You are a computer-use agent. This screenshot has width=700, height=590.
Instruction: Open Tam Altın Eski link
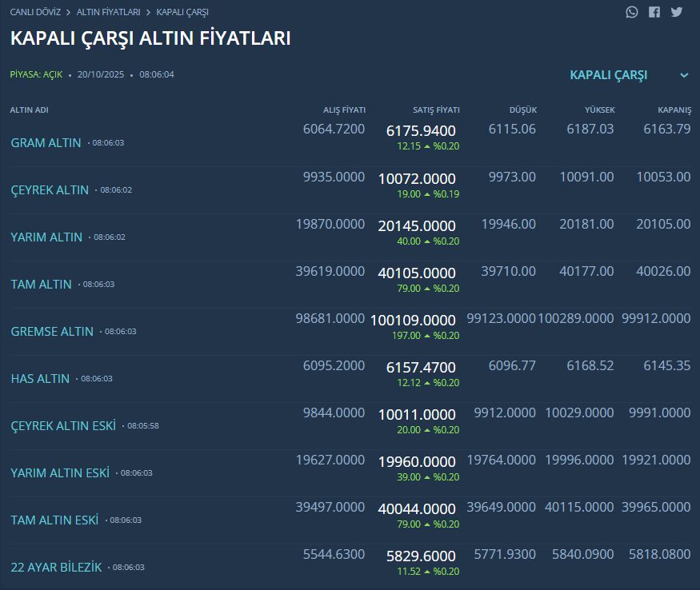coord(54,520)
